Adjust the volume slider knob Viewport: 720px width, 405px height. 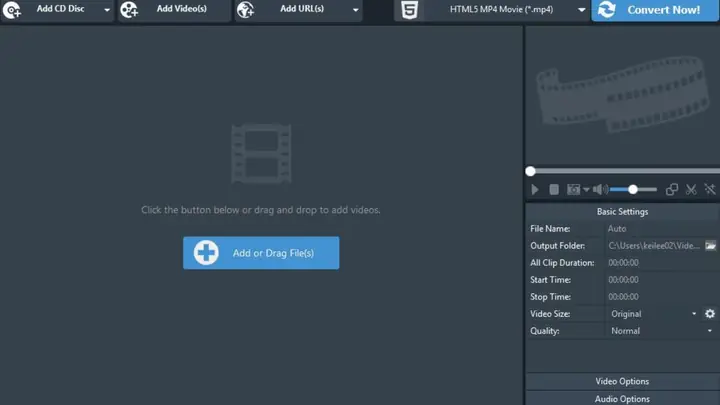(633, 190)
